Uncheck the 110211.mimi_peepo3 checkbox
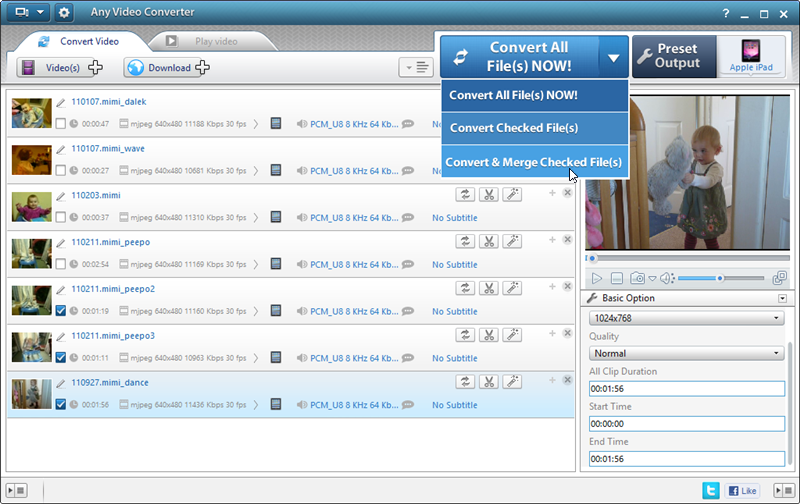 tap(61, 358)
